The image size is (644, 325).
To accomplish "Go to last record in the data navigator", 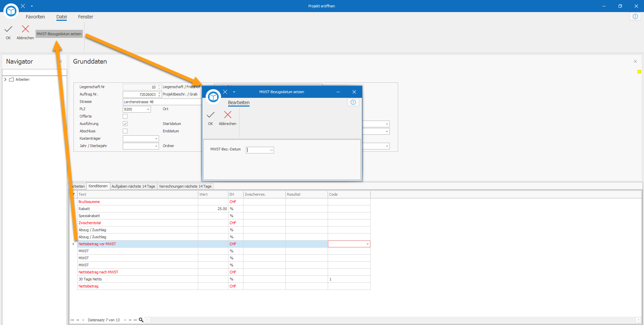I will tap(135, 320).
